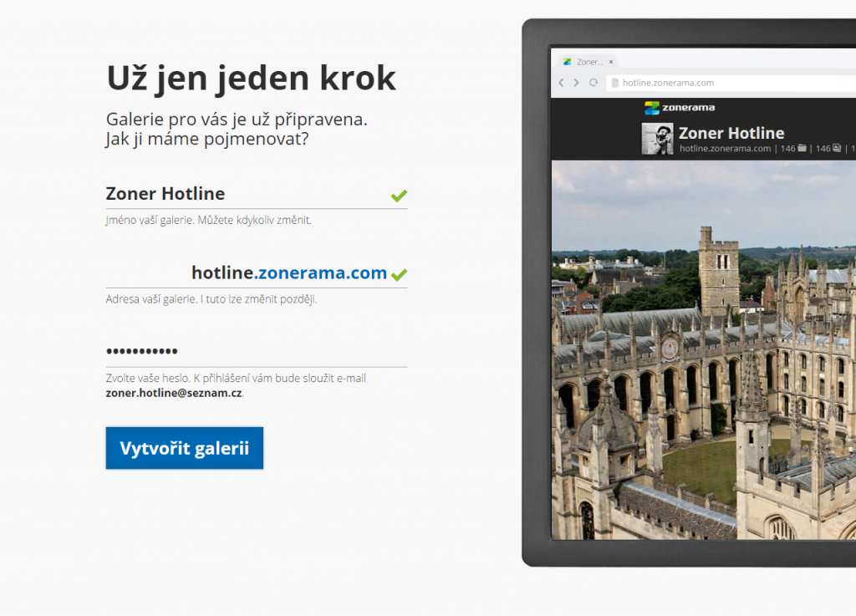Click the heading 'Už jen jeden krok'
856x616 pixels.
[251, 78]
